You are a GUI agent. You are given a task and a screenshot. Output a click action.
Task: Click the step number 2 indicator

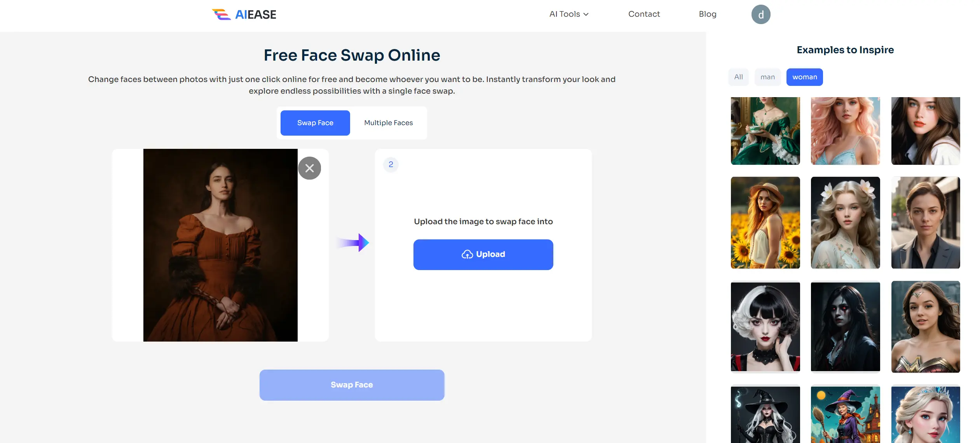pos(391,164)
